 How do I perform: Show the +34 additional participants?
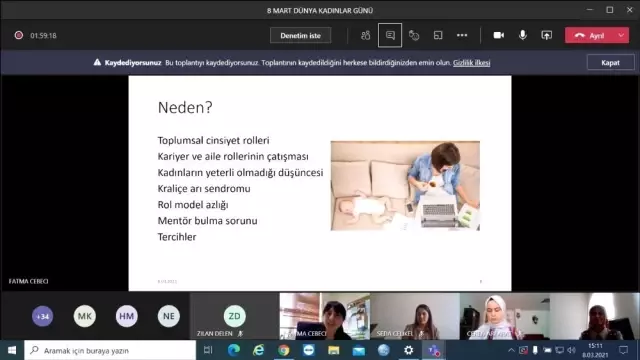point(42,316)
